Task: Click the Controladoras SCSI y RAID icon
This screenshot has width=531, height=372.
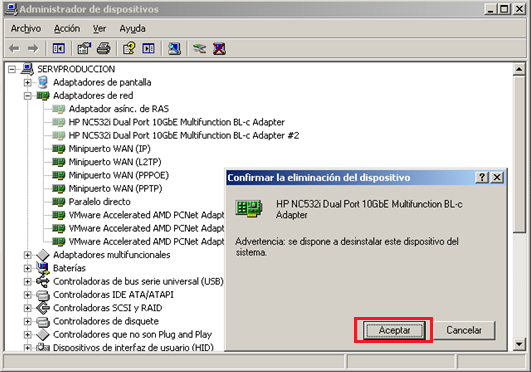Action: coord(43,308)
